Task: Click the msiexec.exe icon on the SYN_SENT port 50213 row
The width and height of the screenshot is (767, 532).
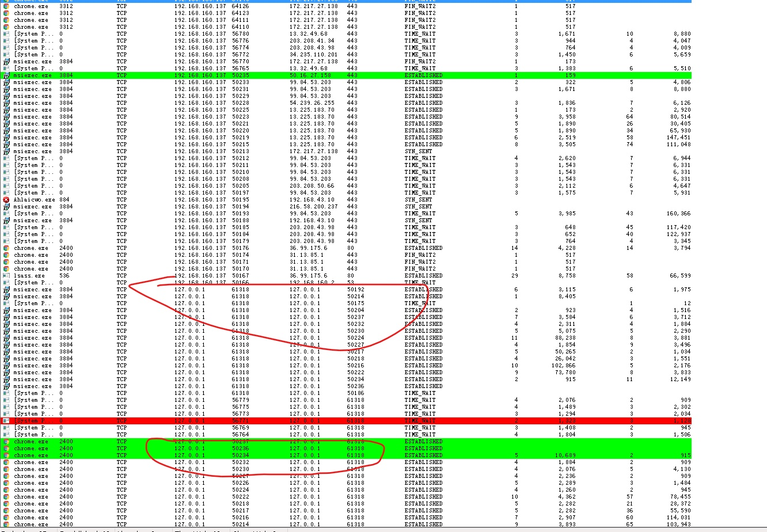Action: point(6,151)
